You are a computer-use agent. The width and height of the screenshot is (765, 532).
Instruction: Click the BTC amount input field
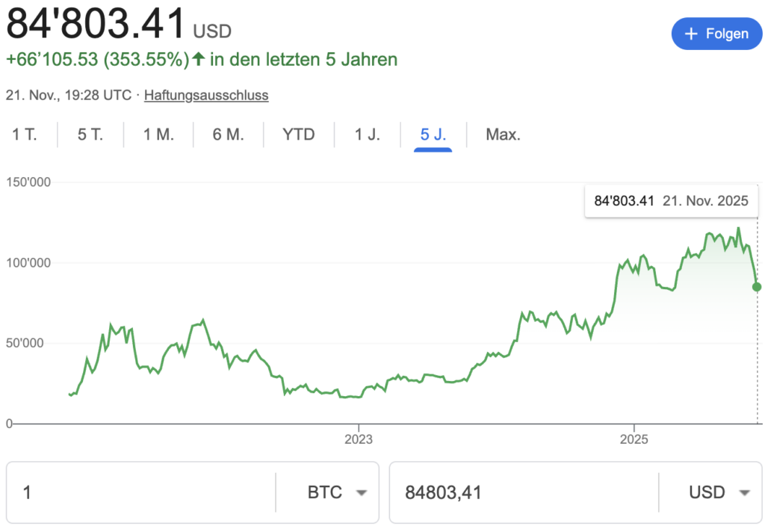tap(142, 492)
